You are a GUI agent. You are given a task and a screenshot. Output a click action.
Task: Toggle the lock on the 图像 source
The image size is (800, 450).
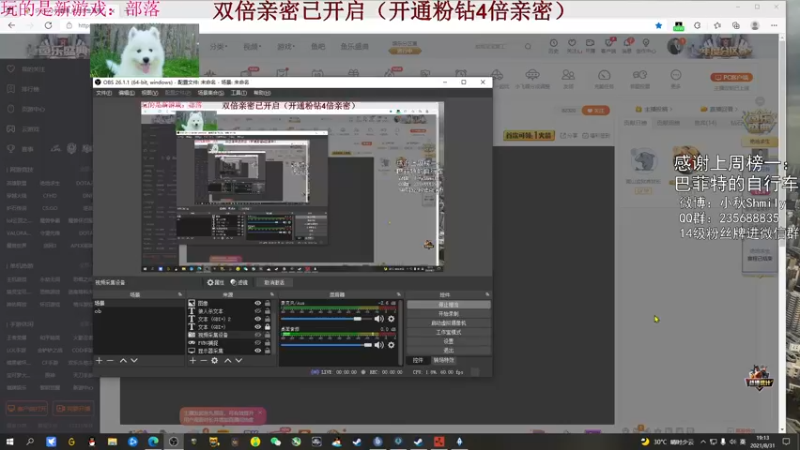coord(267,303)
